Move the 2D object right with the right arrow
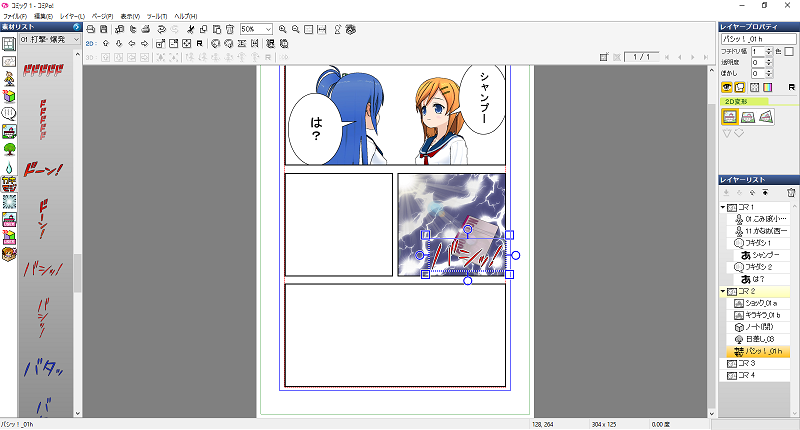The image size is (800, 430). click(145, 43)
